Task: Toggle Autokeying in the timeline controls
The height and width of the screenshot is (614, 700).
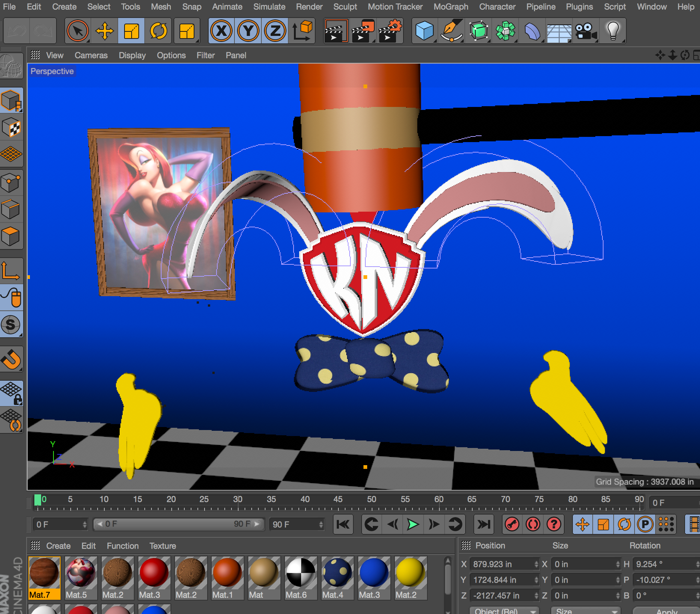Action: (x=533, y=524)
